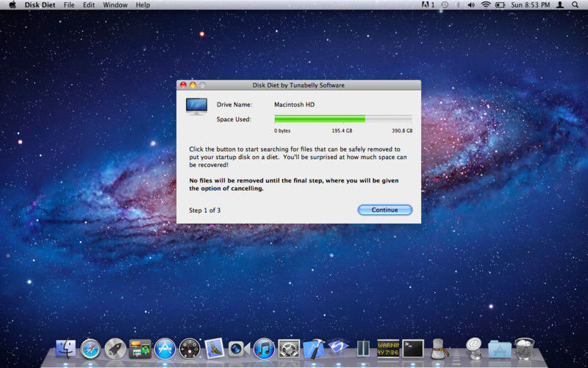Click the 0 bytes scale label
The height and width of the screenshot is (368, 588).
coord(282,131)
